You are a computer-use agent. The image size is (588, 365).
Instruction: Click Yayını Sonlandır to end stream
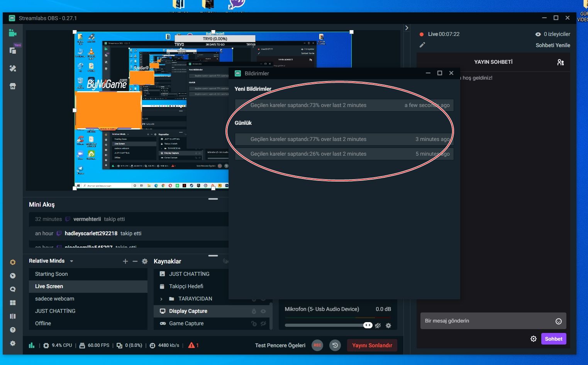pyautogui.click(x=372, y=345)
